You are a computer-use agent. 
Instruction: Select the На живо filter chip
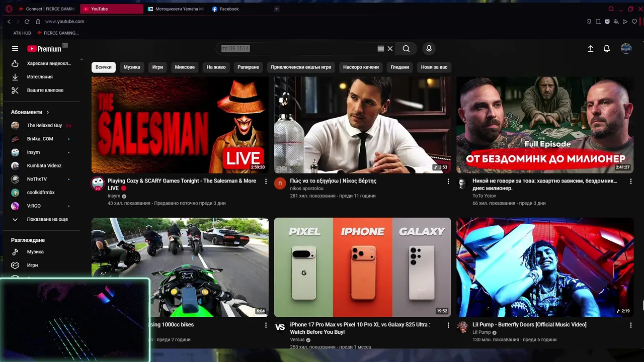(216, 67)
